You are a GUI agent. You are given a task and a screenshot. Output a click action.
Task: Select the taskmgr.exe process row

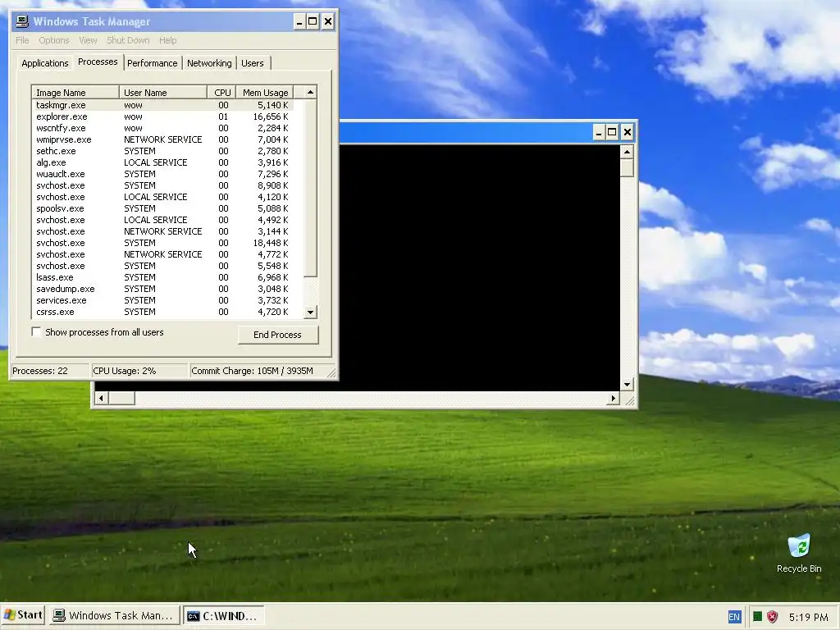tap(162, 105)
